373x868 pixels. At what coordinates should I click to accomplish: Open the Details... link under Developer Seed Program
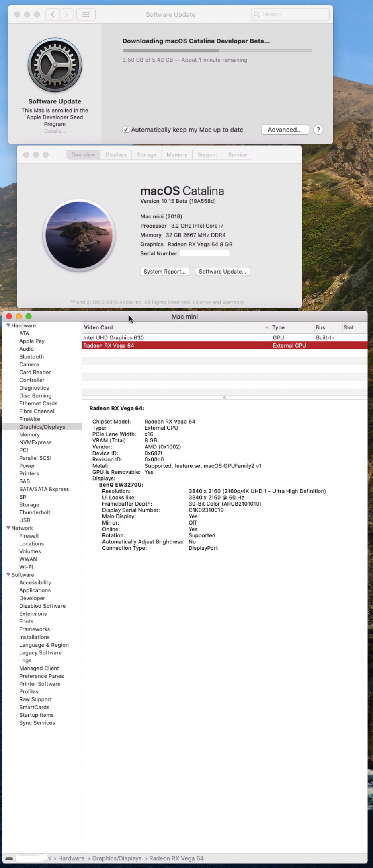[55, 131]
